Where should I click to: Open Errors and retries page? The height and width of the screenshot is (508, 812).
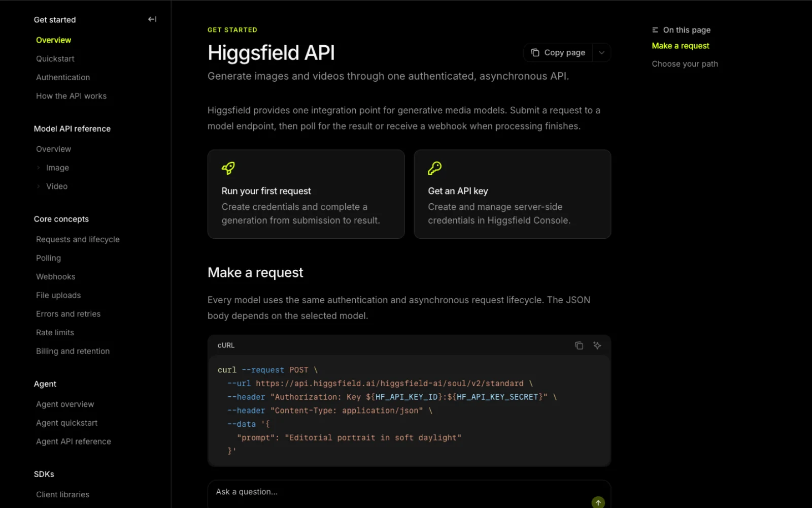[x=69, y=314]
